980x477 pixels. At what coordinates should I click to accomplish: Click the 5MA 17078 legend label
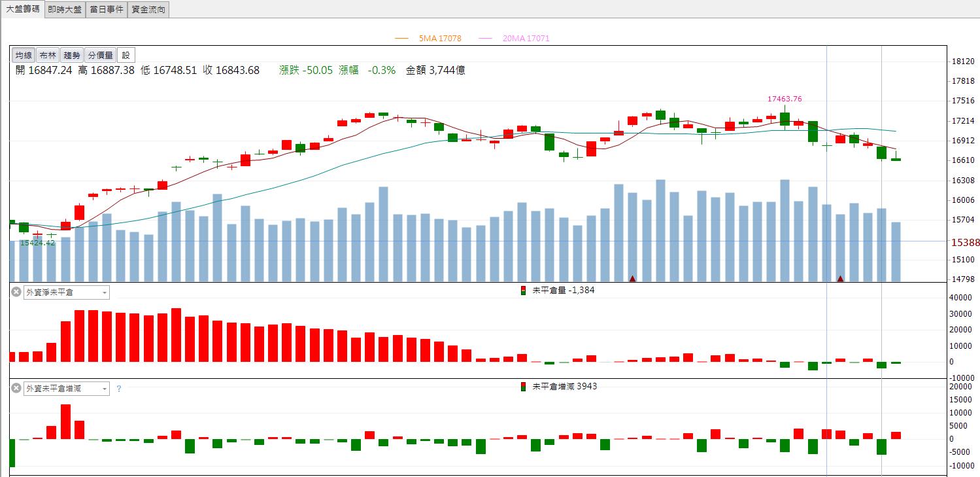pyautogui.click(x=440, y=39)
